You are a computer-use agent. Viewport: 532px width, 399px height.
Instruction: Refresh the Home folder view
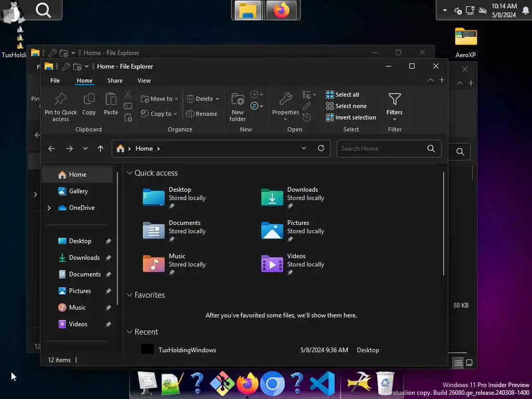point(321,148)
